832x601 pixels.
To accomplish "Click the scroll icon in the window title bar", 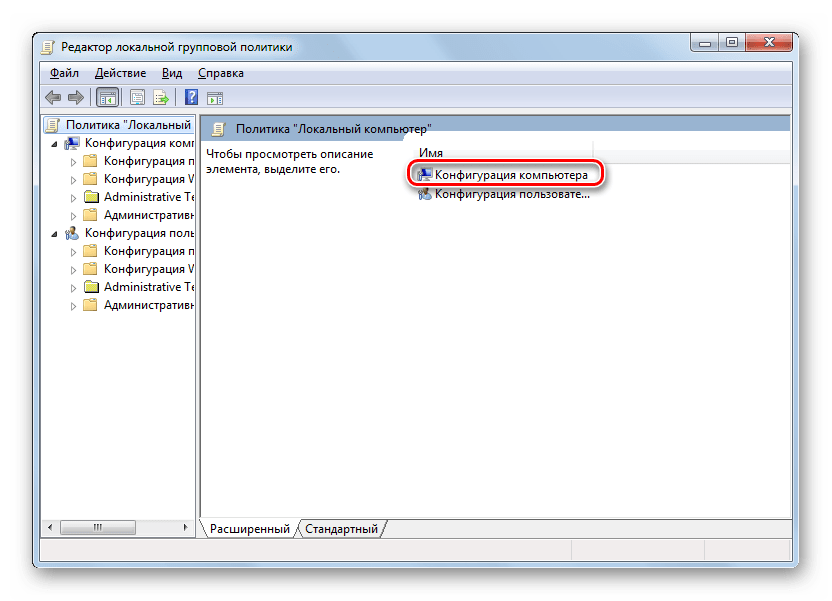I will (x=48, y=47).
